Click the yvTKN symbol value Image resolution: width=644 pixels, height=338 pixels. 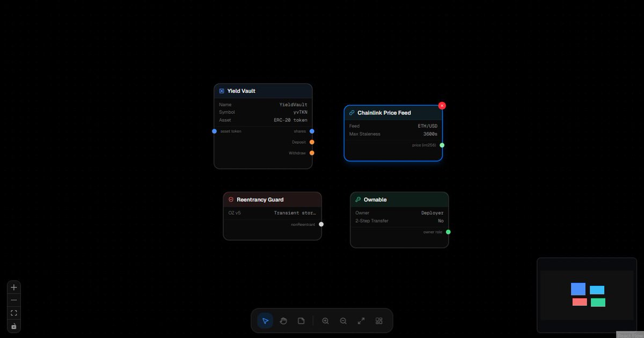[x=301, y=112]
